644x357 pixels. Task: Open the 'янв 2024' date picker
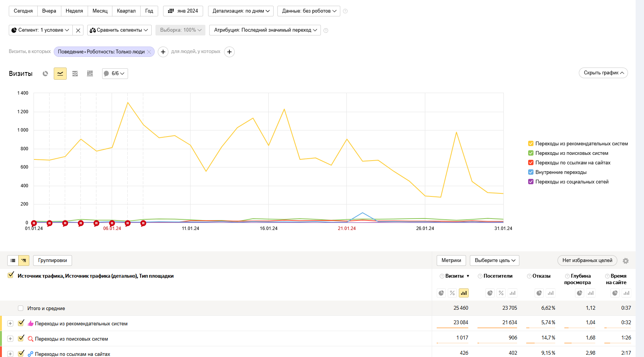click(x=183, y=11)
